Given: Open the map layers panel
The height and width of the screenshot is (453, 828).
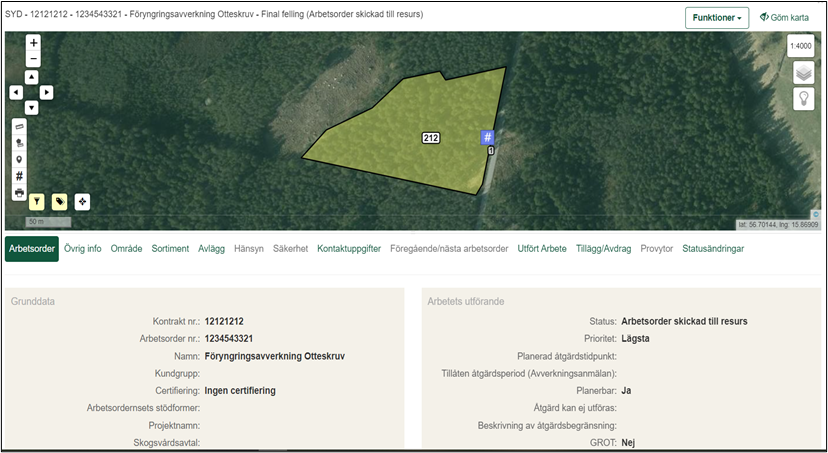Looking at the screenshot, I should [803, 73].
